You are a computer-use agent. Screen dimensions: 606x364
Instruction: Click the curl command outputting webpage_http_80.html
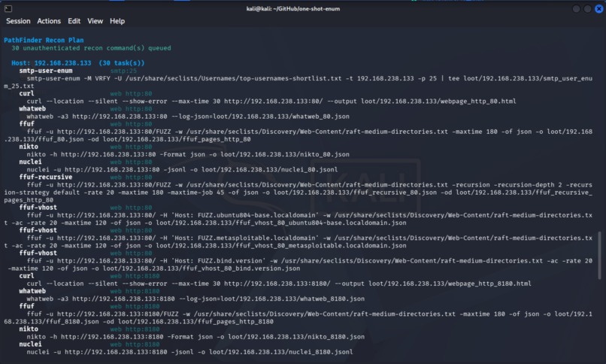(x=271, y=102)
